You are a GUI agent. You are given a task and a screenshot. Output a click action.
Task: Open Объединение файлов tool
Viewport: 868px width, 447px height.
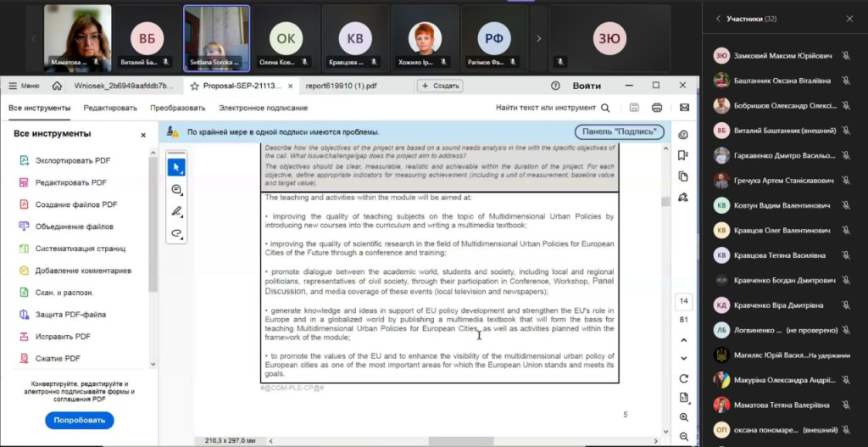(75, 226)
